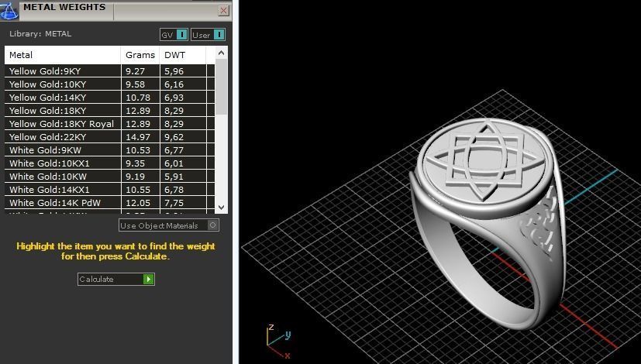Select Yellow Gold:18KY Royal row
This screenshot has height=364, width=641.
click(x=109, y=124)
